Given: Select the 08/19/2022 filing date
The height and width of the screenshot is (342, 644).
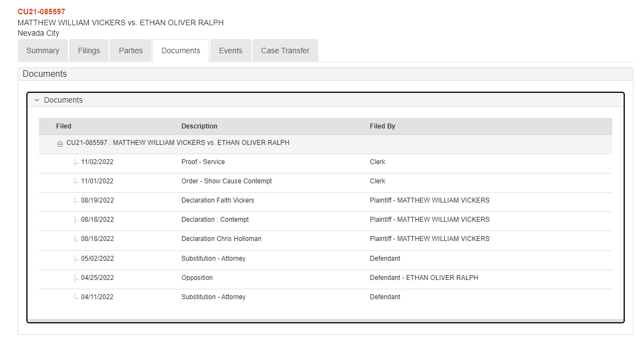Looking at the screenshot, I should tap(97, 200).
